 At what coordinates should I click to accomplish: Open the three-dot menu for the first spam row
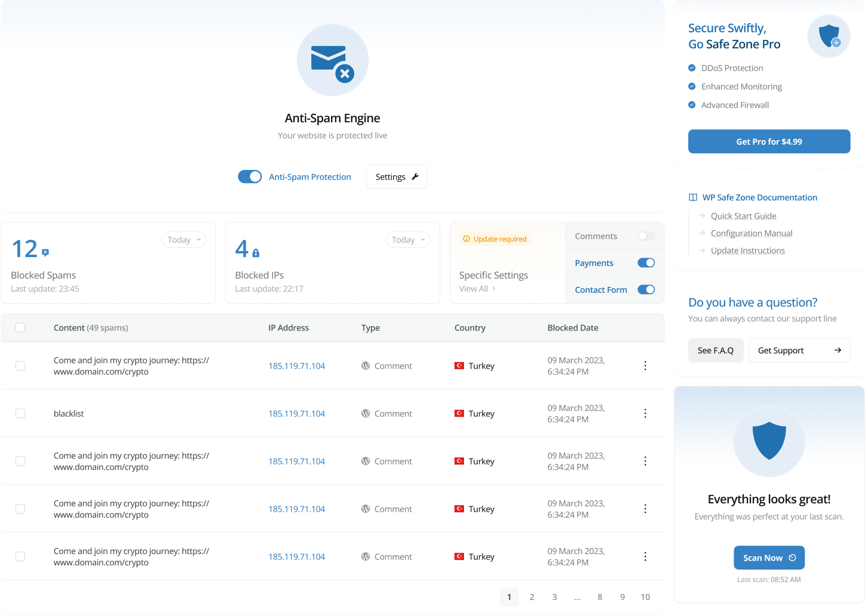(x=645, y=366)
